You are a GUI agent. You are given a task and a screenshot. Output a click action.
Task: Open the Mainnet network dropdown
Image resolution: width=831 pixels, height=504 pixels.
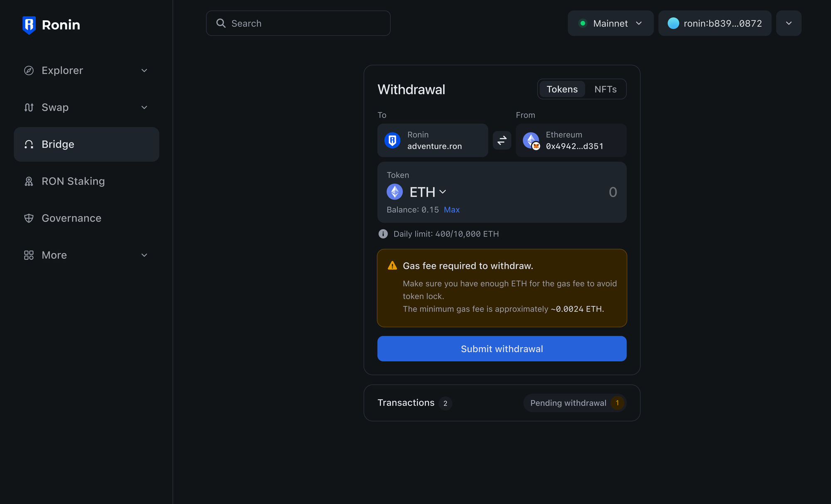click(610, 23)
